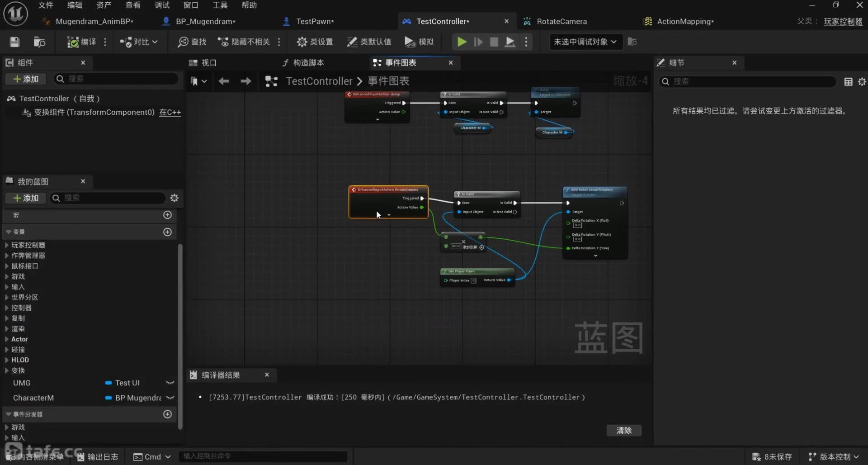
Task: Click the Class Defaults (类默认值) button
Action: [369, 42]
